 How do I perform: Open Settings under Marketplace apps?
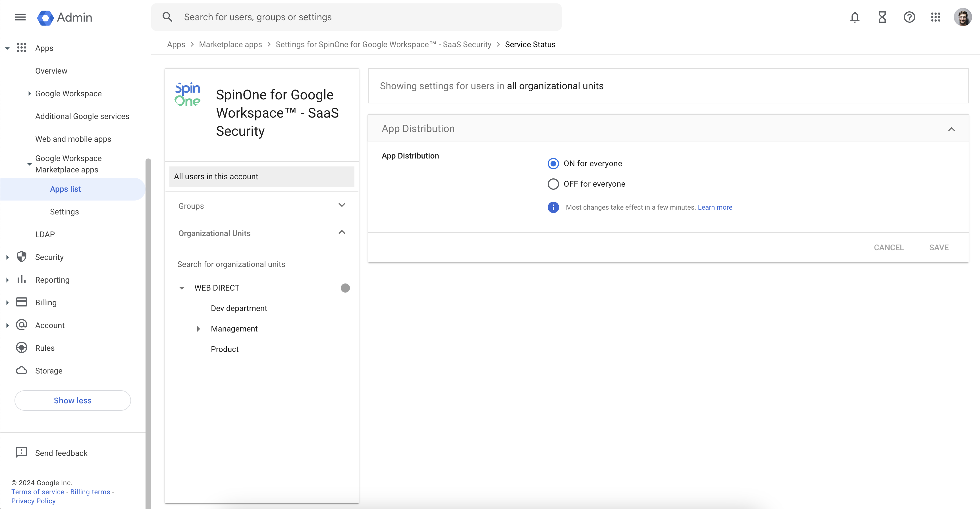tap(64, 212)
